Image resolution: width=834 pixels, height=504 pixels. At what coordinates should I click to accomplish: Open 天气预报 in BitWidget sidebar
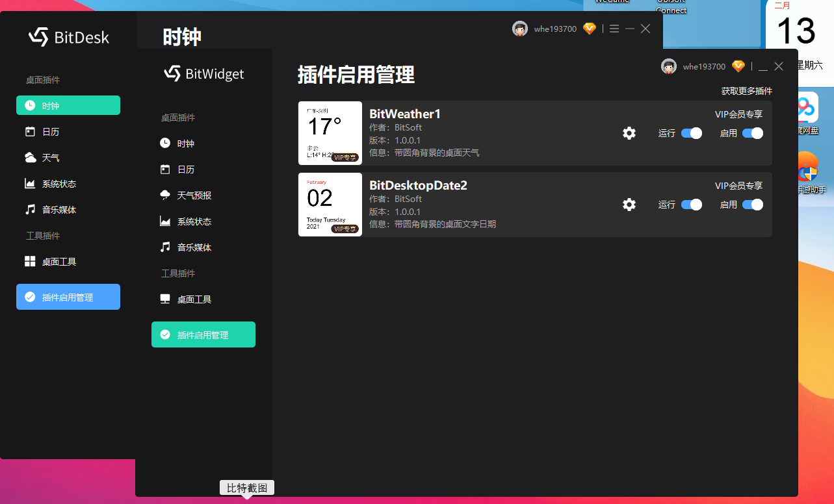(194, 195)
